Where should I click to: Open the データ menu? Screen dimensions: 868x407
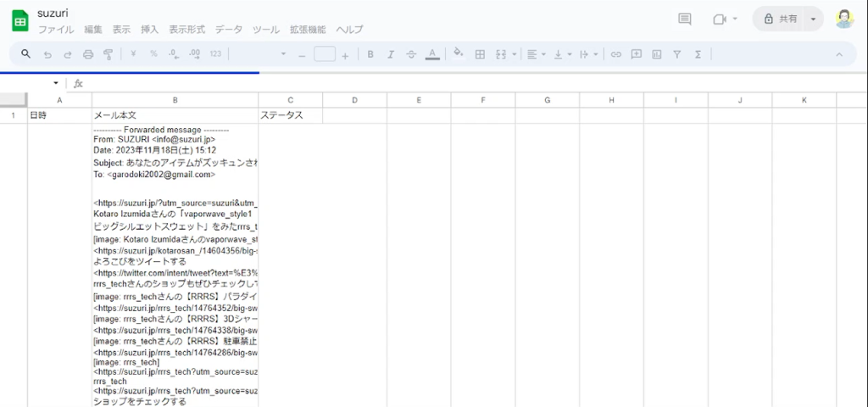pyautogui.click(x=228, y=30)
